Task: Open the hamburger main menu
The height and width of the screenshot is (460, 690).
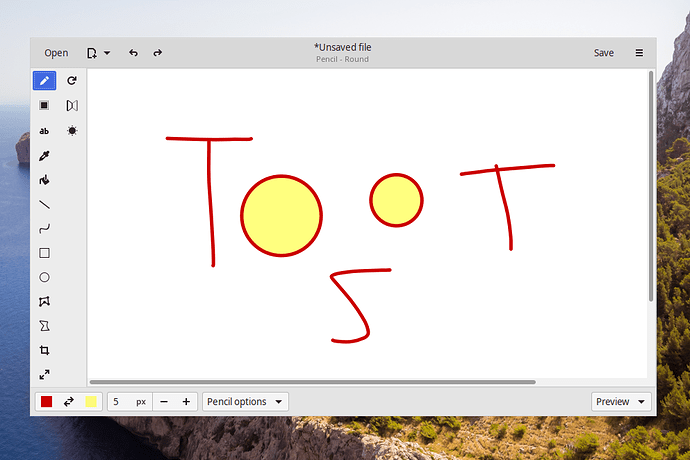Action: (639, 53)
